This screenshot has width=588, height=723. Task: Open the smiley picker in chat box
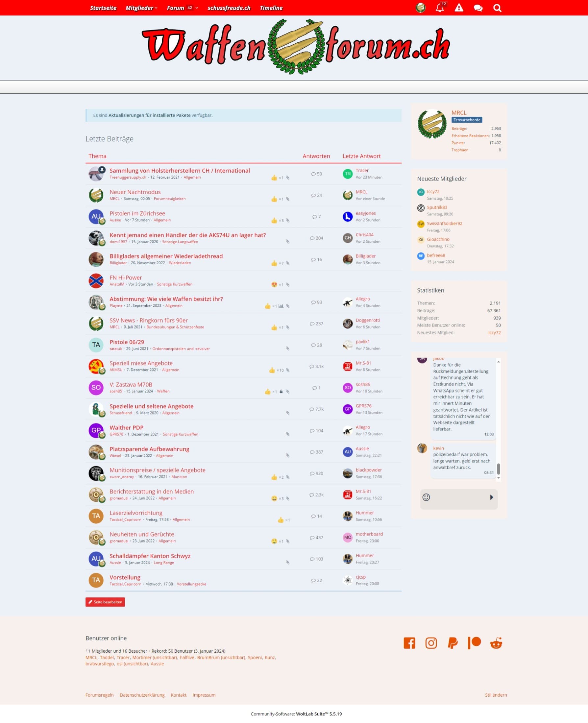(x=426, y=497)
